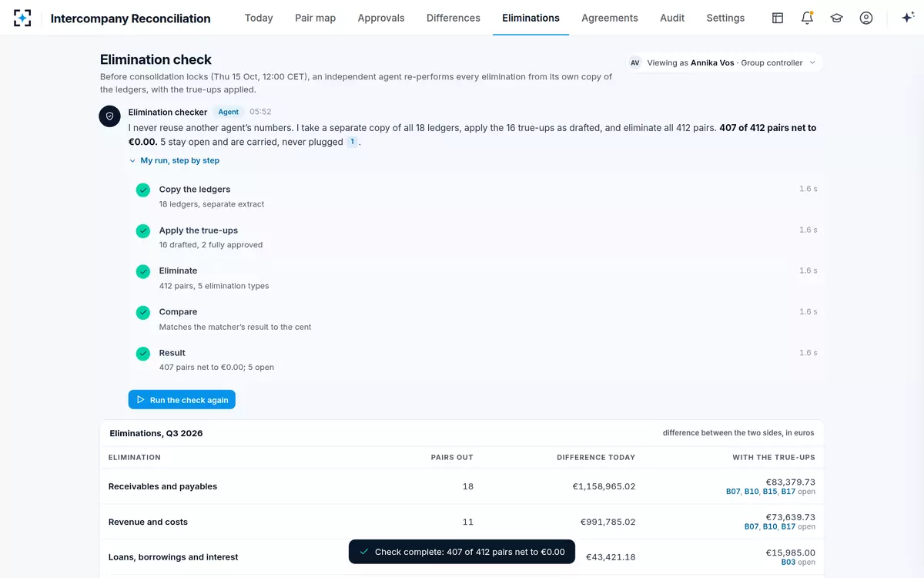Viewport: 924px width, 578px height.
Task: Click the Intercompany Reconciliation app logo
Action: coord(22,18)
